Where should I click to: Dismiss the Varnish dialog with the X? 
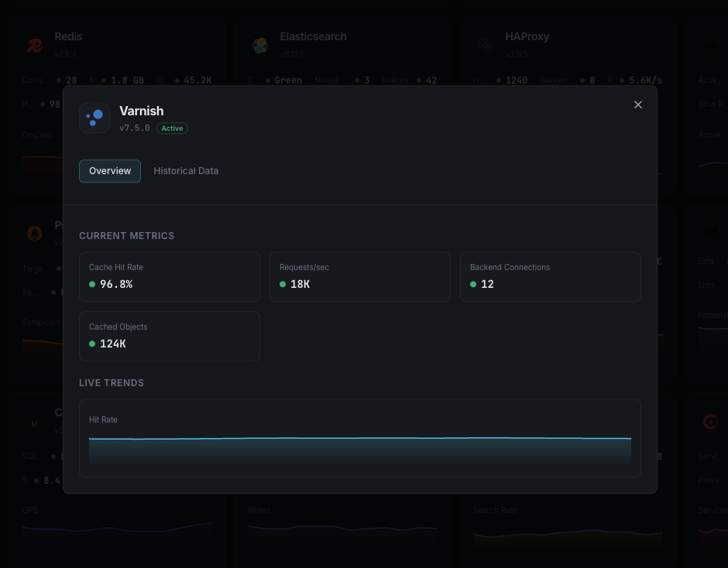(x=637, y=104)
